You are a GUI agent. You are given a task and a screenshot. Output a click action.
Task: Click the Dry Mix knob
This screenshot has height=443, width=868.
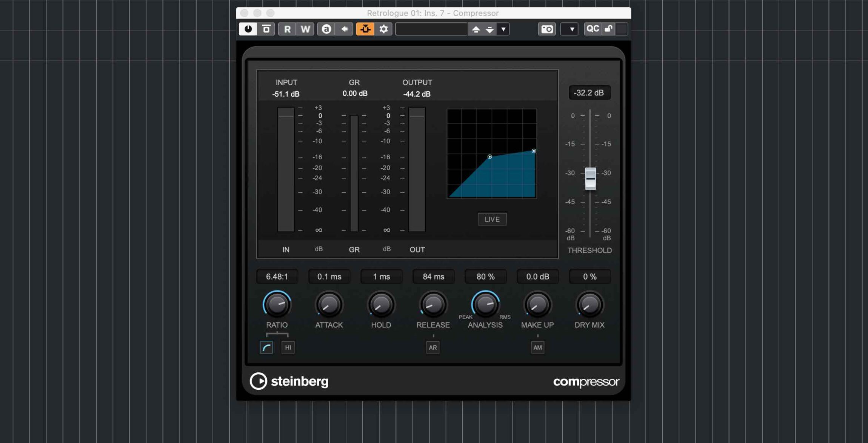point(589,304)
